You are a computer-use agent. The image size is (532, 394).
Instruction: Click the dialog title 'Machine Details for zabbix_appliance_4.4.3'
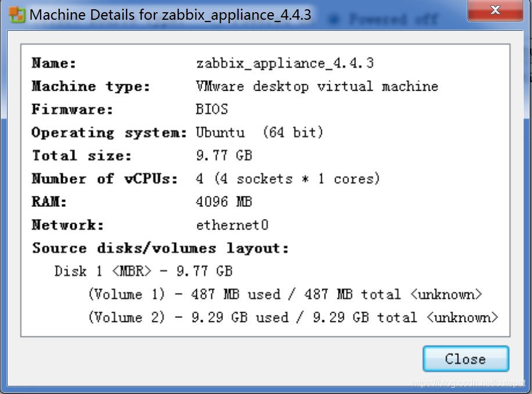tap(170, 15)
